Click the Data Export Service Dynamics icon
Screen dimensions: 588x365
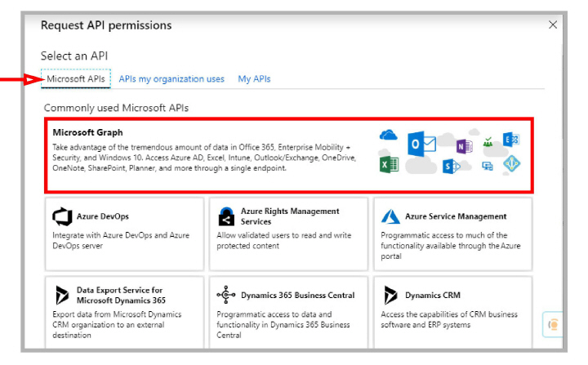click(x=62, y=296)
